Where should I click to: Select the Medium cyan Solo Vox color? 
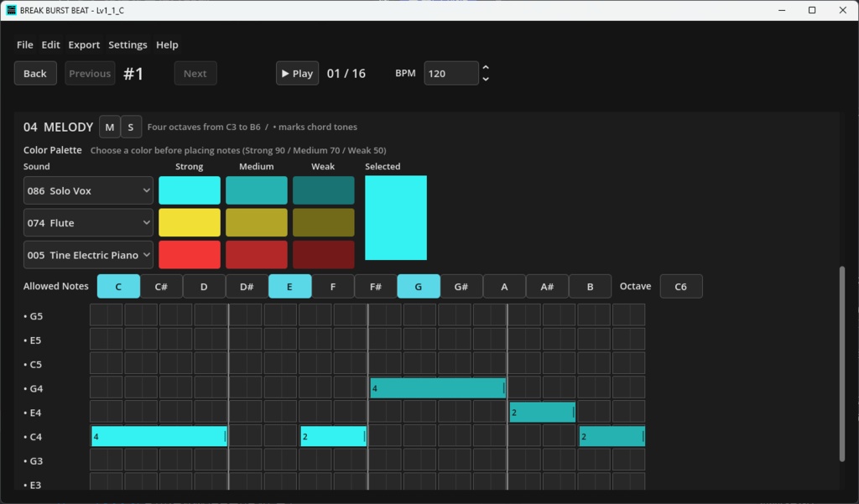(x=257, y=190)
